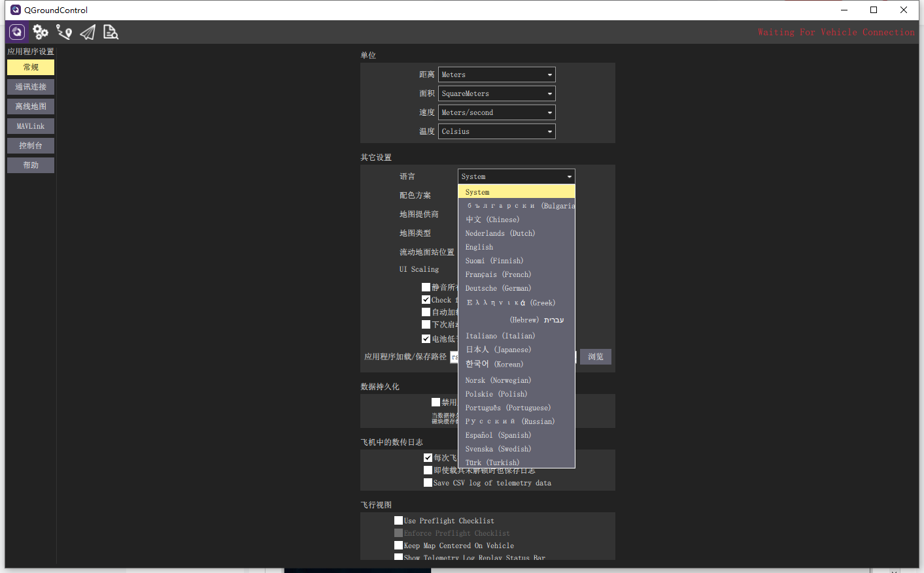Uncheck the 电池低 battery warning checkbox
The image size is (924, 573).
[x=426, y=339]
